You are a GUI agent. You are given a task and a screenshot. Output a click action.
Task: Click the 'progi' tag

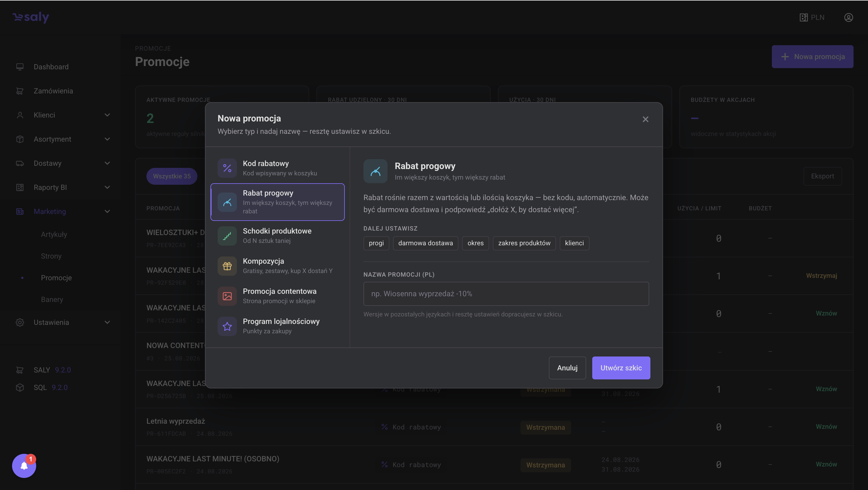[376, 243]
